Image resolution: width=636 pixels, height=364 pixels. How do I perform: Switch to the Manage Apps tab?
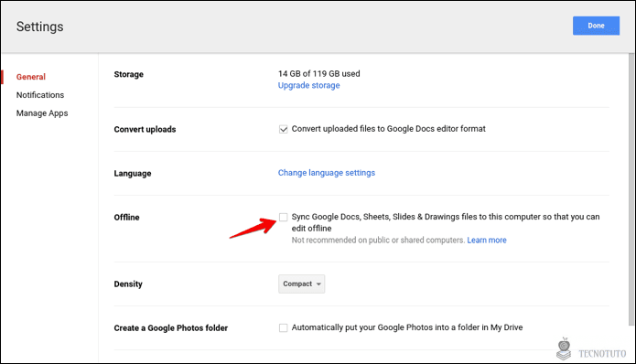click(x=42, y=113)
